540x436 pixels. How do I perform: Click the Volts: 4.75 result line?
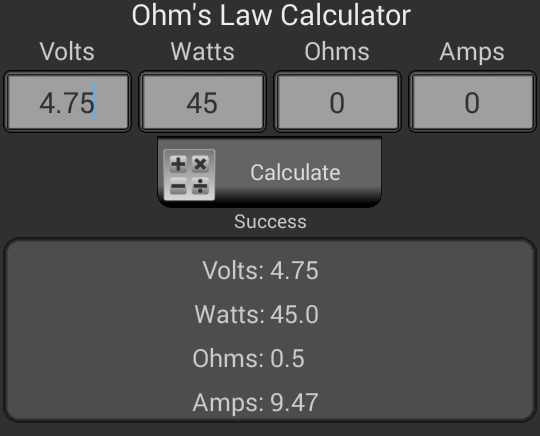(x=260, y=270)
